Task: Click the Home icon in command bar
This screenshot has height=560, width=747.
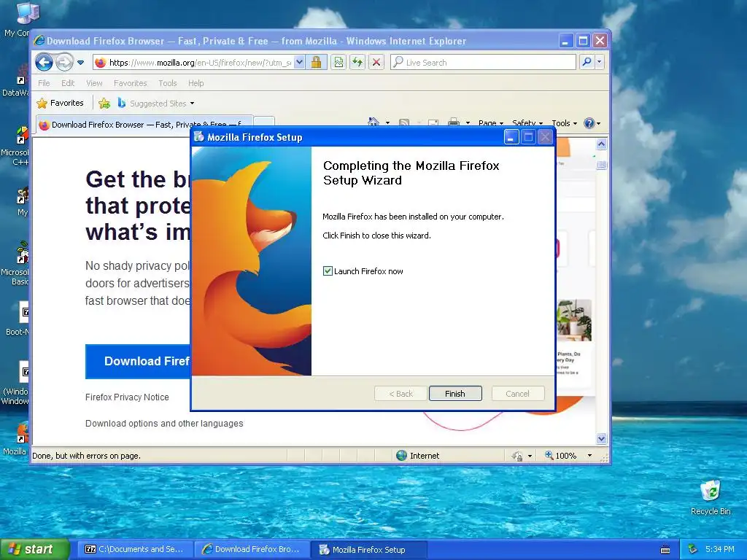Action: pos(373,122)
